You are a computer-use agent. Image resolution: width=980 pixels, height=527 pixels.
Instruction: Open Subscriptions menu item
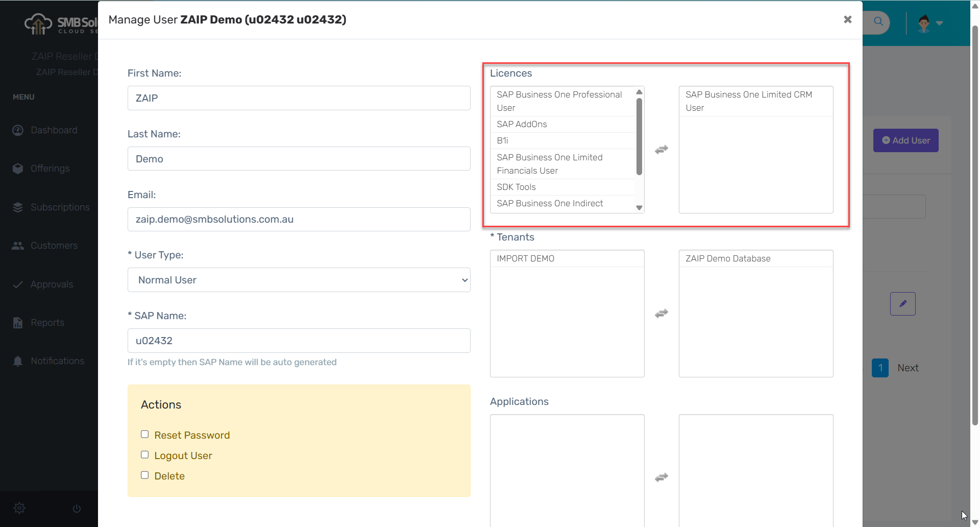51,207
